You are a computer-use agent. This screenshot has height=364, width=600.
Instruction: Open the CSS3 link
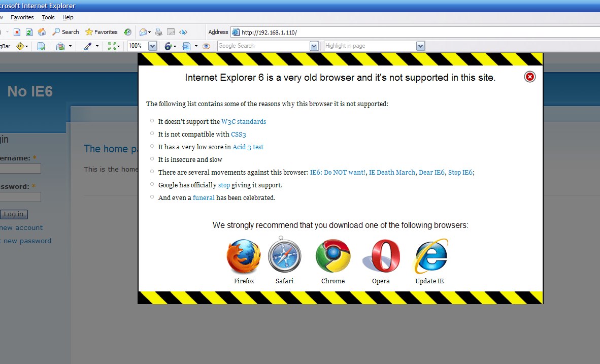pyautogui.click(x=239, y=135)
